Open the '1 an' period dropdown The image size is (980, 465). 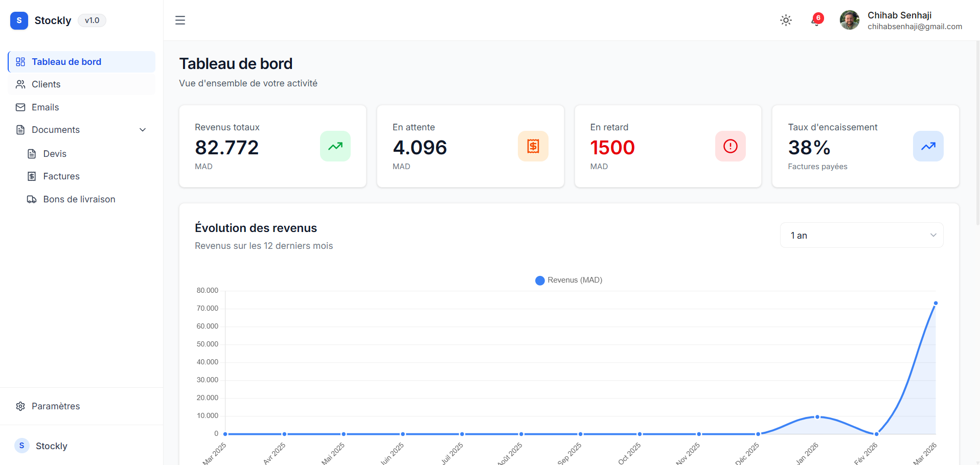click(861, 235)
